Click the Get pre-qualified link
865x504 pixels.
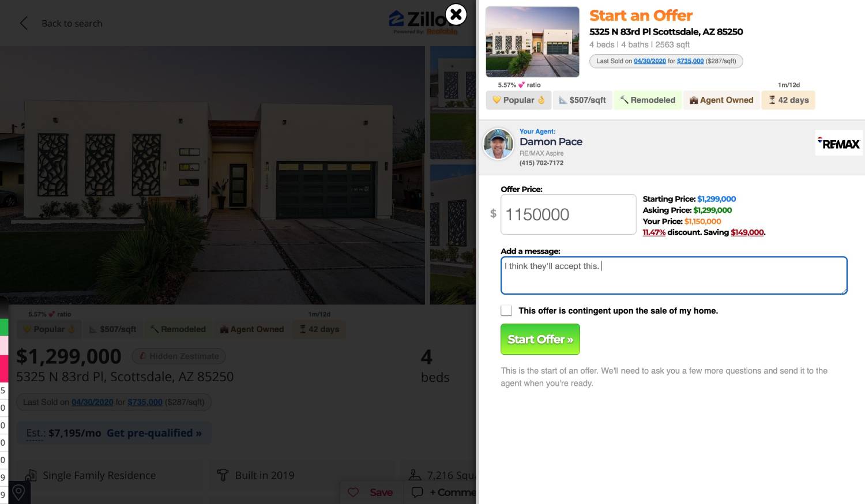(x=154, y=433)
